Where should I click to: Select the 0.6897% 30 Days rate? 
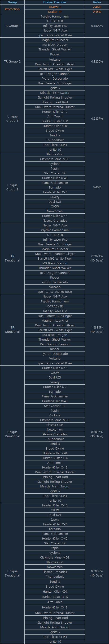[x=97, y=434]
